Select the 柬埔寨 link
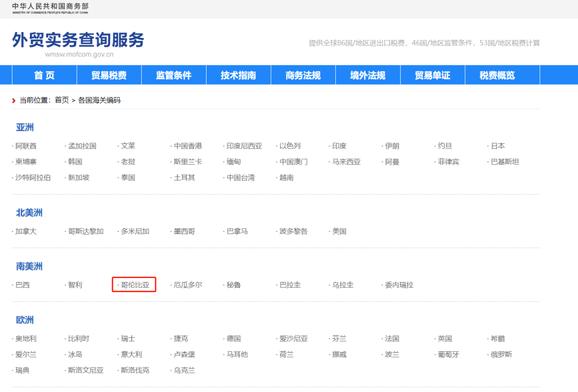578x392 pixels. pos(26,162)
